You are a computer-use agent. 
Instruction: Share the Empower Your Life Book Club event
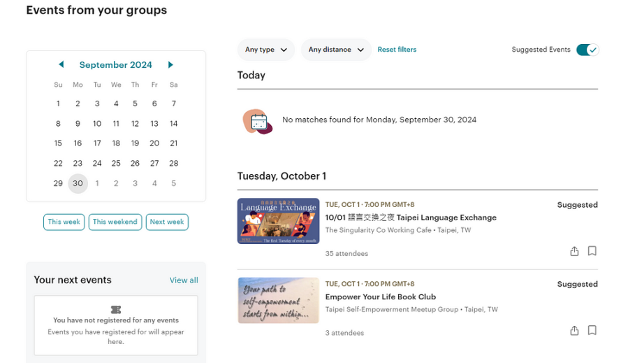pyautogui.click(x=574, y=331)
